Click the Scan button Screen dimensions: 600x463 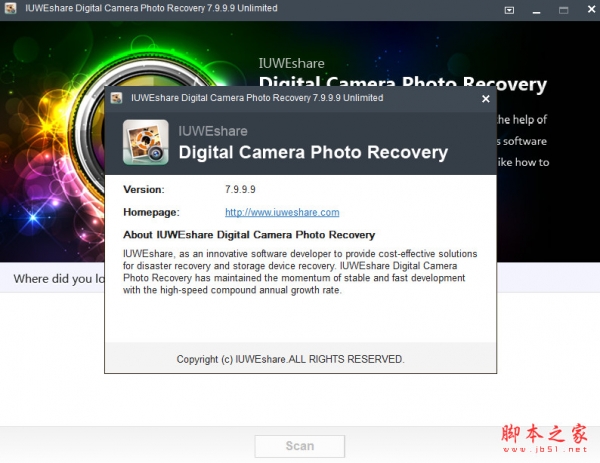tap(300, 446)
